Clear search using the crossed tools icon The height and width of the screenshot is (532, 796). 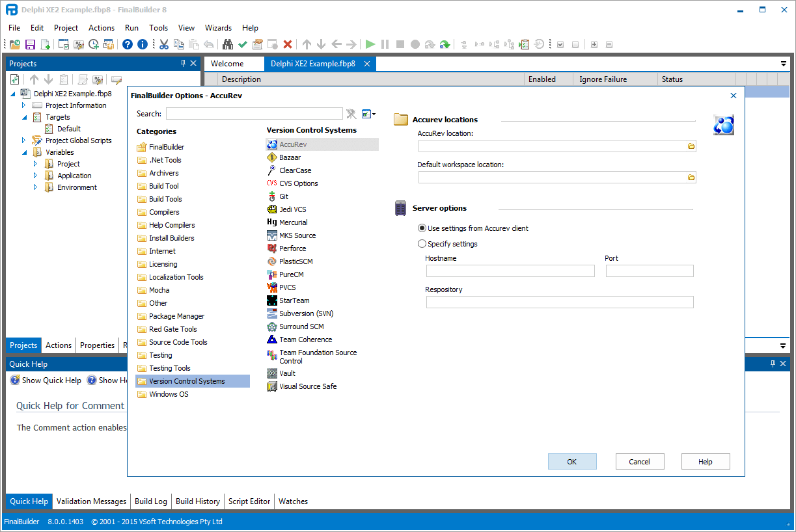(x=351, y=114)
